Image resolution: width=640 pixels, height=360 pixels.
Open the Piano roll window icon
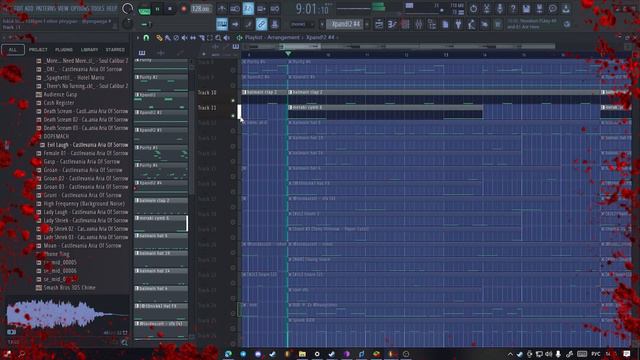[392, 24]
